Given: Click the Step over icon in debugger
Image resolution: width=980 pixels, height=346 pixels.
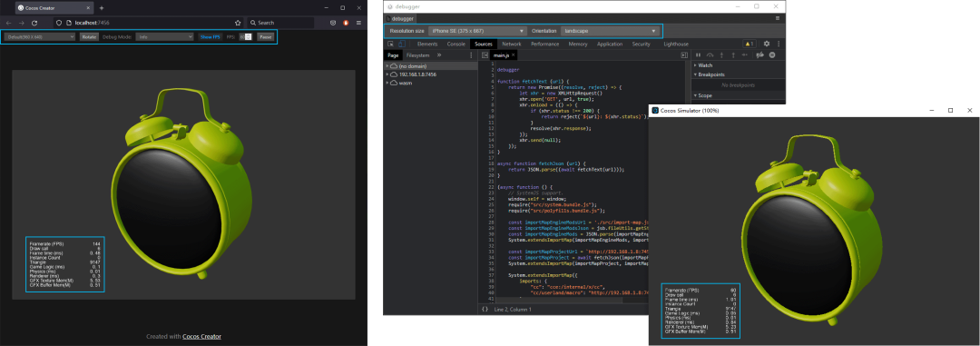Looking at the screenshot, I should pyautogui.click(x=710, y=55).
